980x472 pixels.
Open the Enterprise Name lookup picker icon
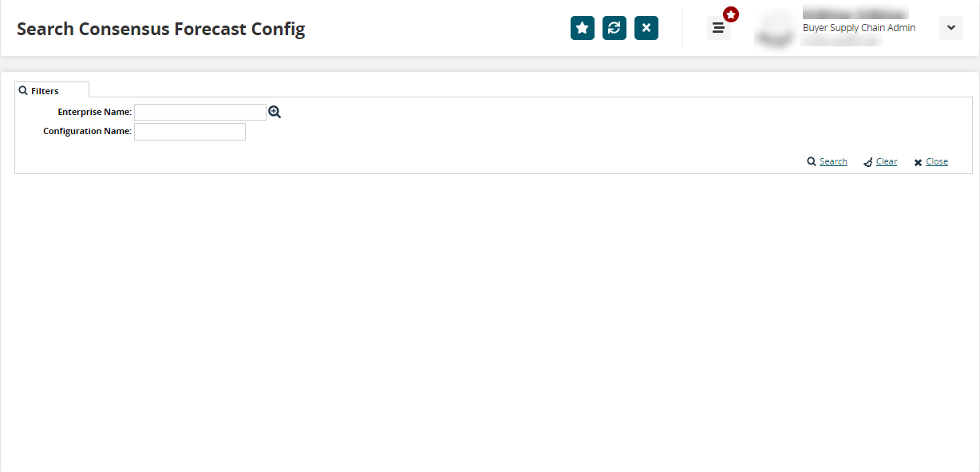(x=275, y=113)
